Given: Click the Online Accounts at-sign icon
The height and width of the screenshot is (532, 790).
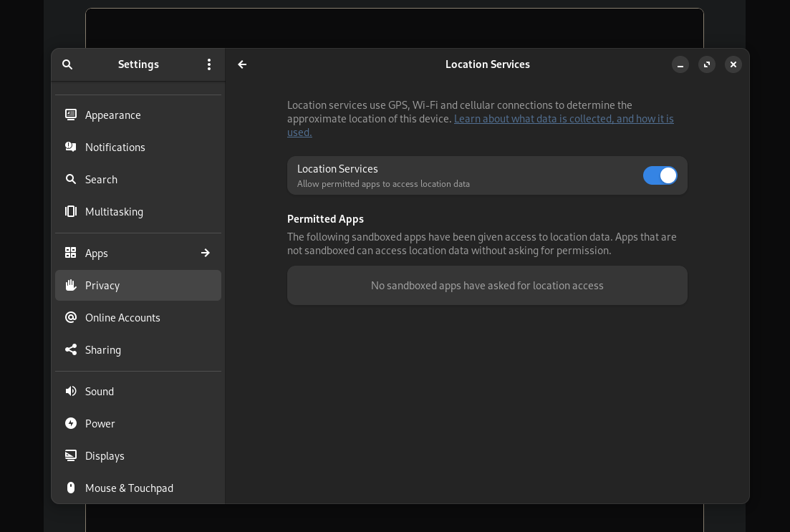Looking at the screenshot, I should coord(71,317).
